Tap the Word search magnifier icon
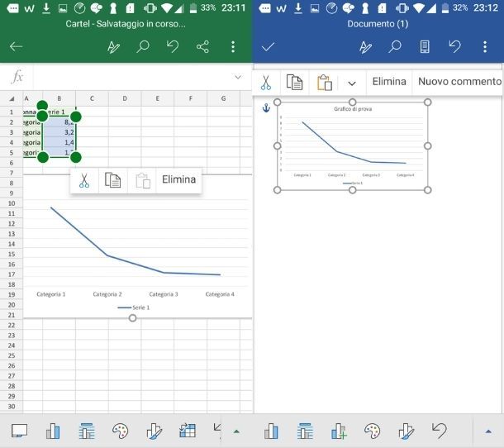Screen dimensions: 504x448 point(395,47)
